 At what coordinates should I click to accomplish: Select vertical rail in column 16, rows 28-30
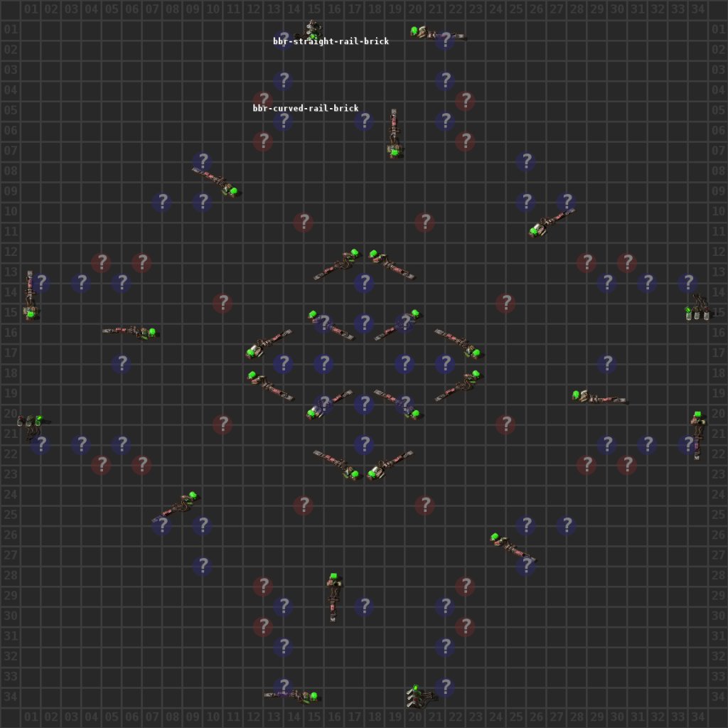[x=334, y=597]
